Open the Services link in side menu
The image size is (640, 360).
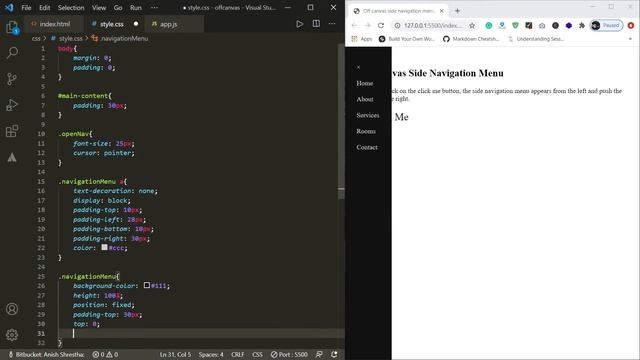coord(368,115)
